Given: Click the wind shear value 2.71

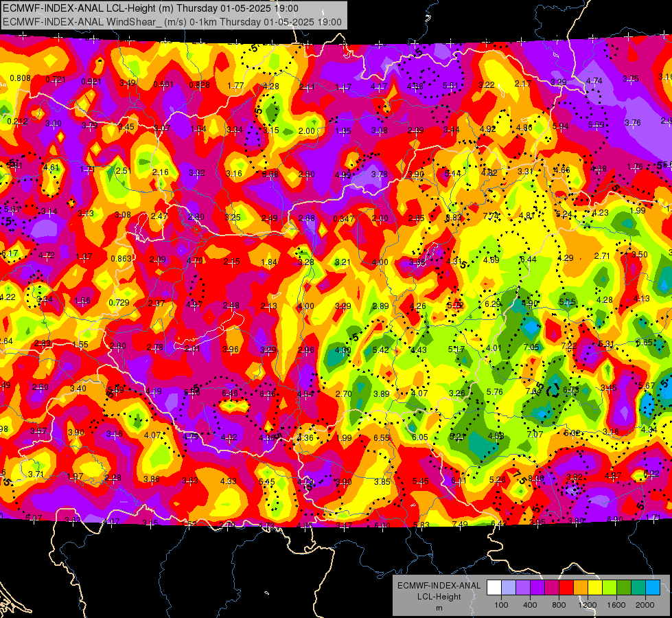Looking at the screenshot, I should pyautogui.click(x=602, y=256).
